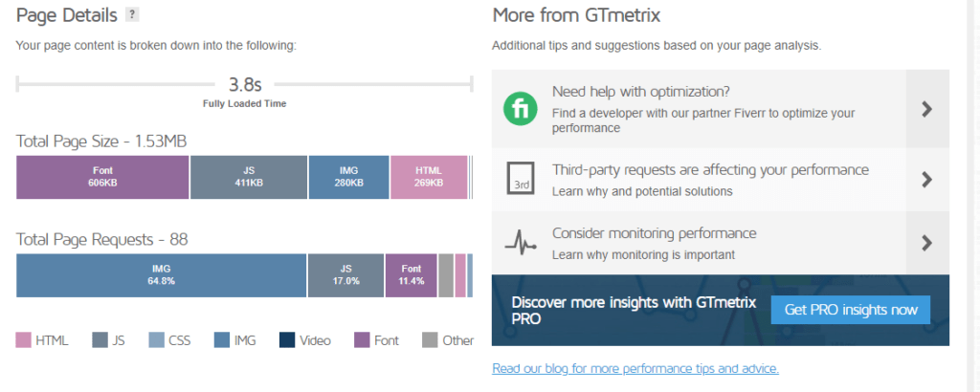The height and width of the screenshot is (392, 980).
Task: Expand the Fiverr optimization help arrow
Action: (x=926, y=109)
